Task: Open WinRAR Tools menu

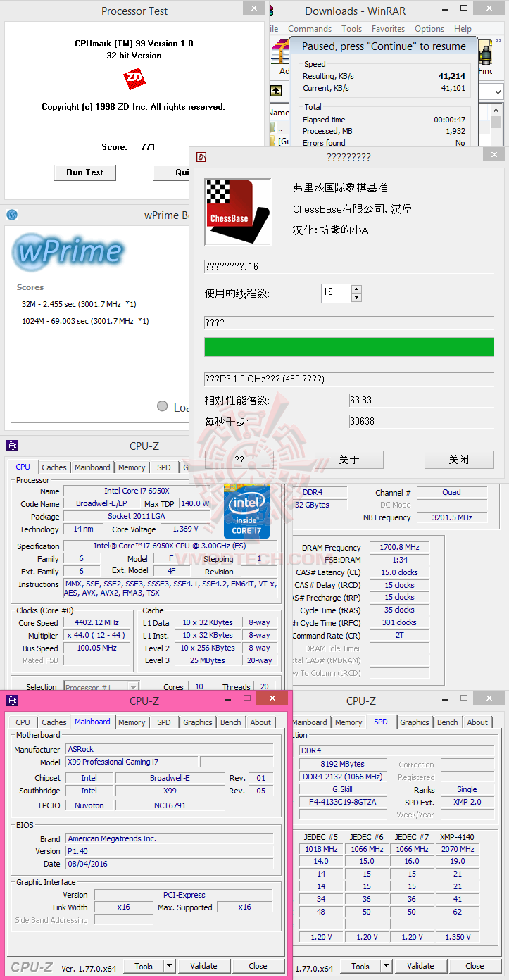Action: tap(352, 29)
